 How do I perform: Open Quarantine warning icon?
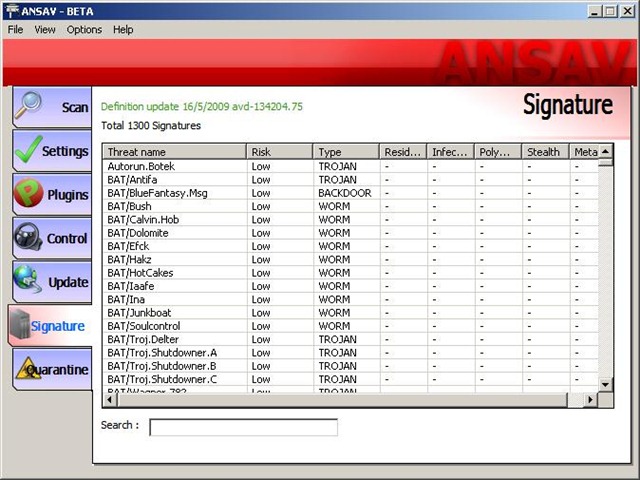point(28,369)
